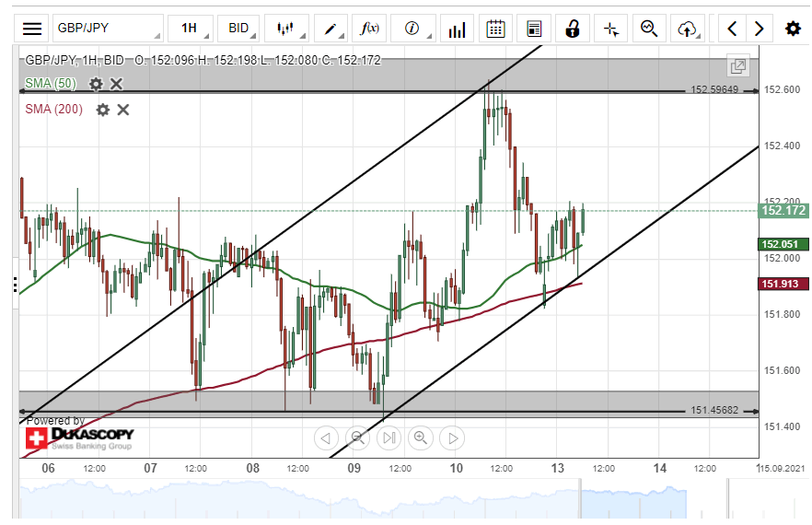Shift chart left with arrow
This screenshot has height=525, width=812.
click(732, 28)
